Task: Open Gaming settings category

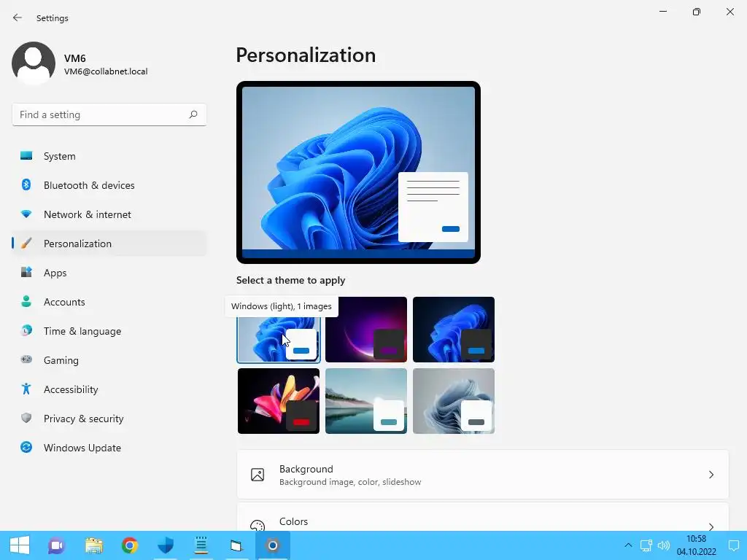Action: tap(109, 360)
